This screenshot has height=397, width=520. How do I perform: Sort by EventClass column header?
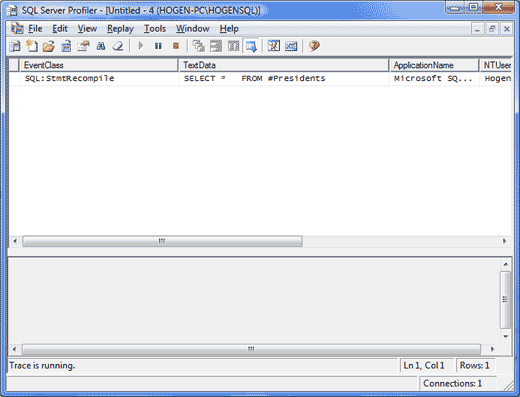coord(99,65)
